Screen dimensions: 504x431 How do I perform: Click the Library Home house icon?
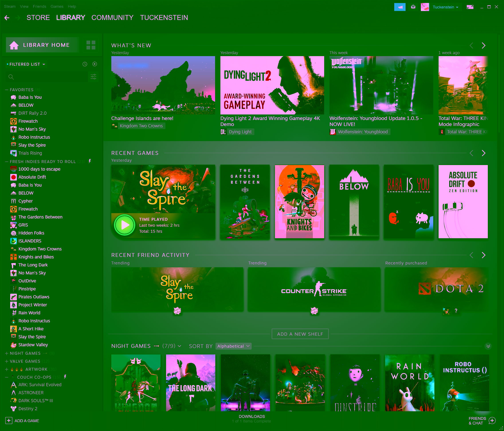point(14,45)
